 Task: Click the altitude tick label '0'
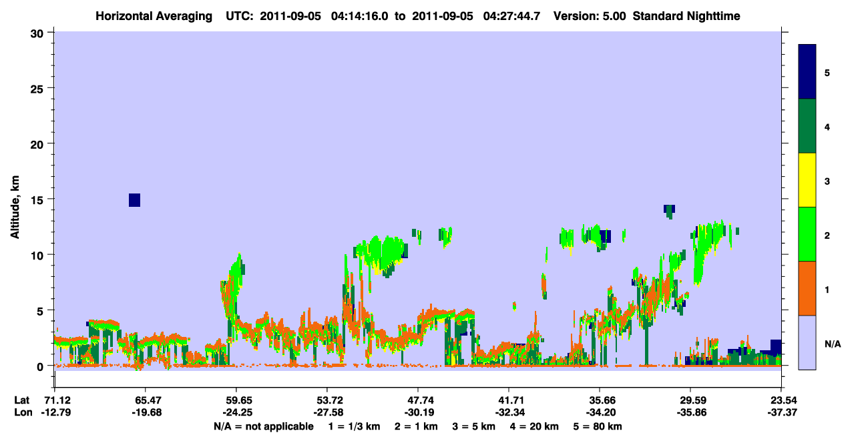coord(41,366)
